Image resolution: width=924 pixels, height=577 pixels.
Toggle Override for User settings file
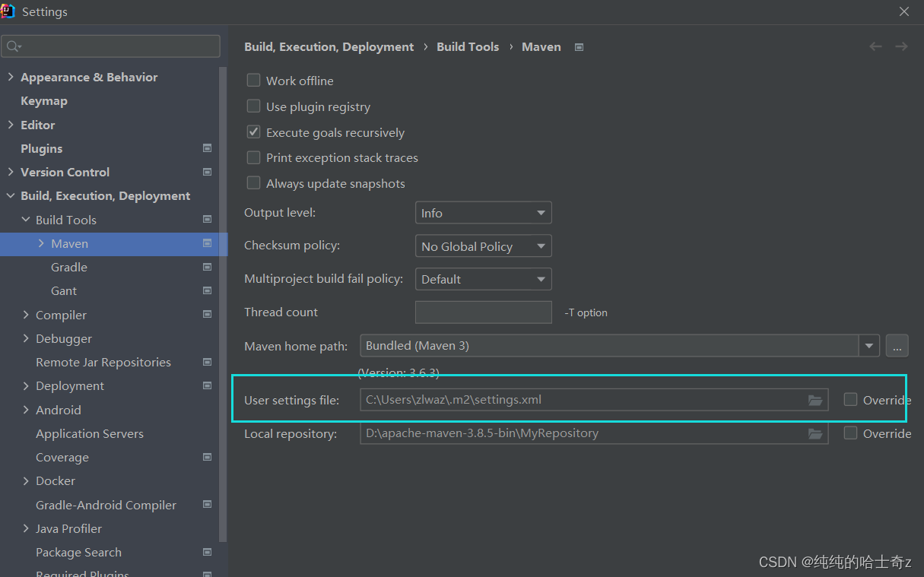[850, 400]
